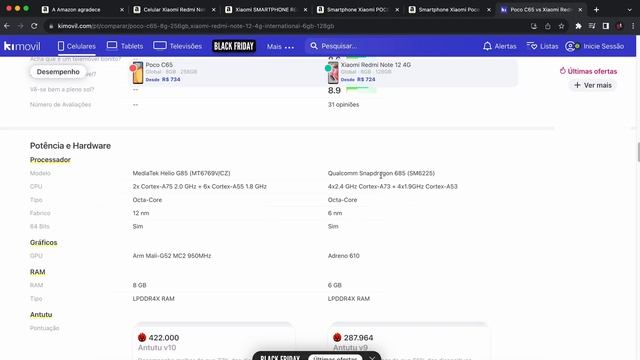Expand the Mais menu
This screenshot has height=360, width=640.
(280, 47)
